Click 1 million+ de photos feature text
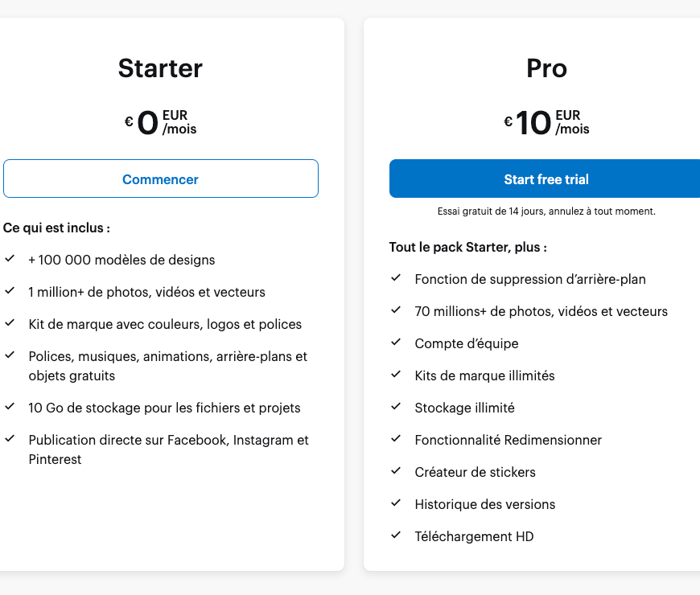 point(146,292)
